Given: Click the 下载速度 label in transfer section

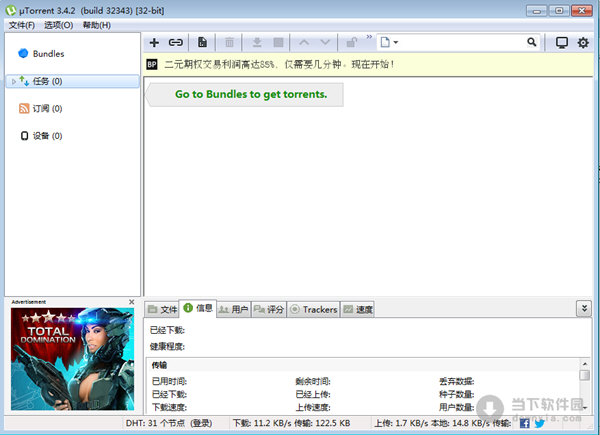Looking at the screenshot, I should click(x=169, y=407).
